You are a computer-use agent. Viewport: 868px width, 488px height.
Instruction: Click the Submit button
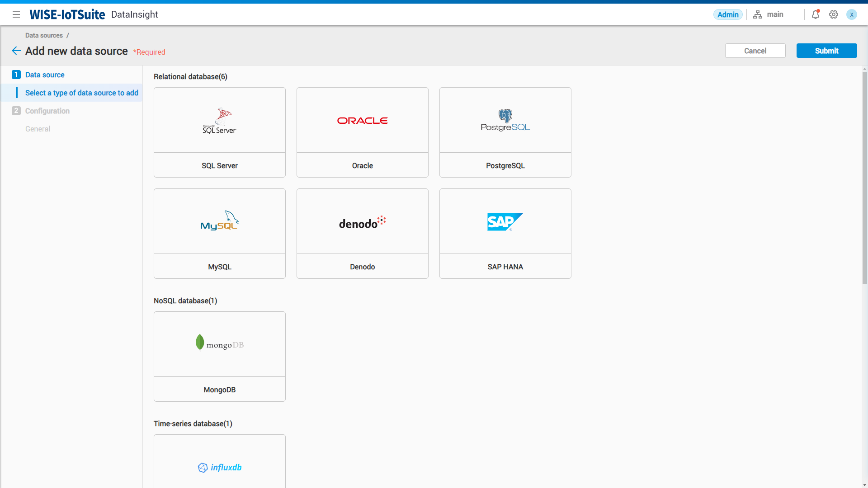pos(827,51)
